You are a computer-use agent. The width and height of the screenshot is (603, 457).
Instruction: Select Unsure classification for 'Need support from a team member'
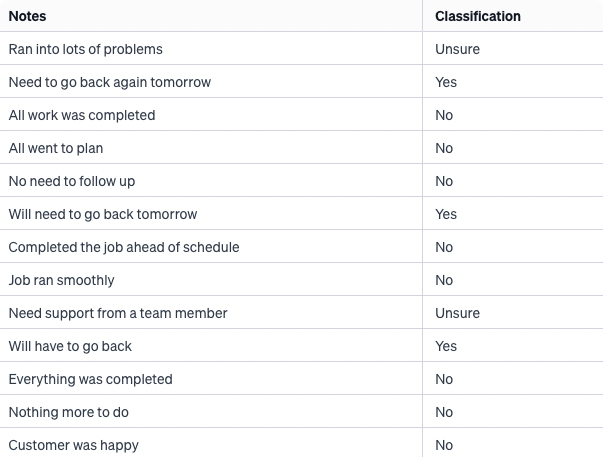point(457,314)
